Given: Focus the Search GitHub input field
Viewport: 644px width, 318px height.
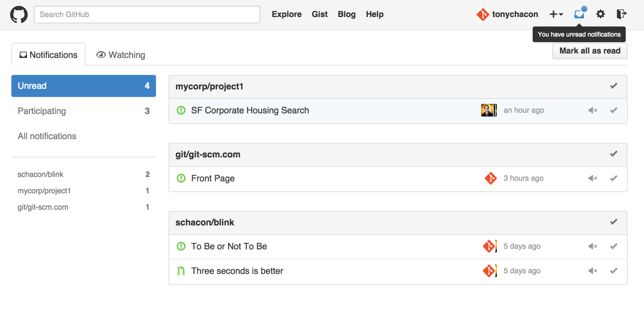Looking at the screenshot, I should (x=147, y=14).
